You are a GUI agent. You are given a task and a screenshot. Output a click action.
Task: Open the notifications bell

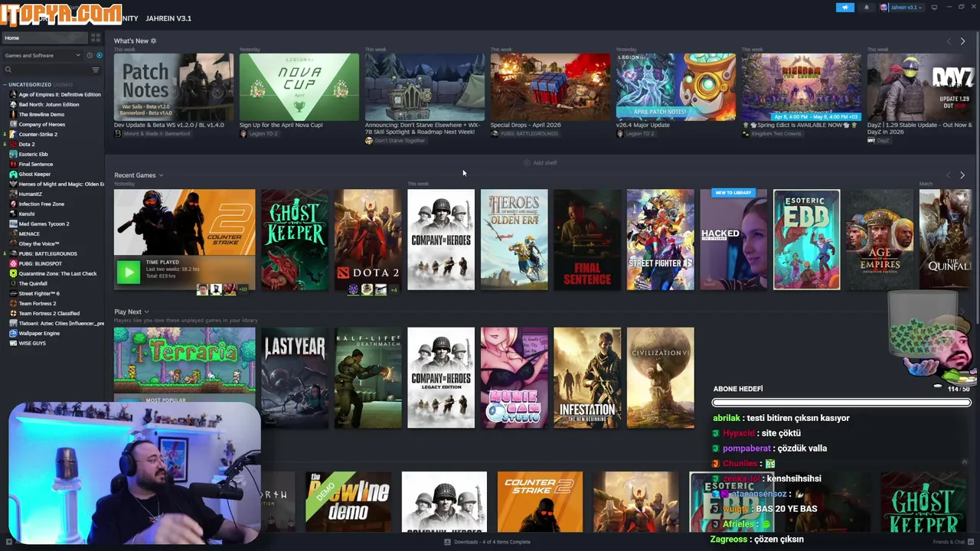coord(867,8)
